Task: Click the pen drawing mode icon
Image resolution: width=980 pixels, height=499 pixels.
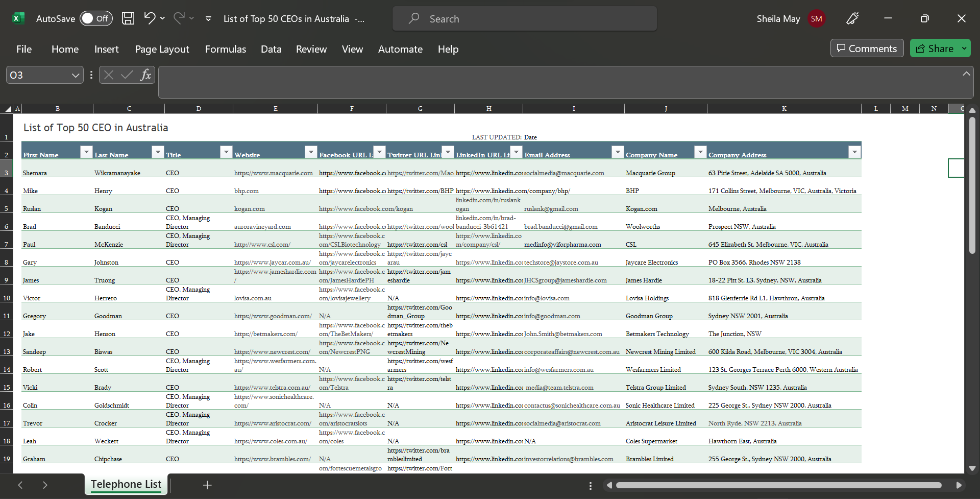Action: (852, 18)
